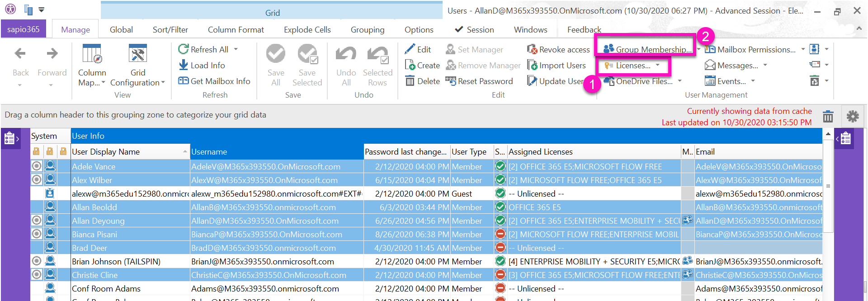Viewport: 868px width, 301px height.
Task: Toggle the radio marker on Christie Cline row
Action: [x=37, y=275]
